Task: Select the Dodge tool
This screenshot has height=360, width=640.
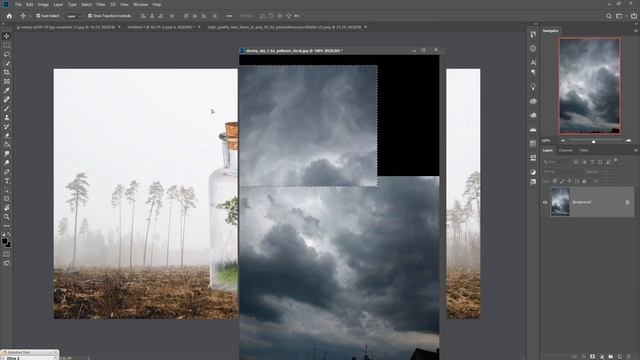Action: (7, 162)
